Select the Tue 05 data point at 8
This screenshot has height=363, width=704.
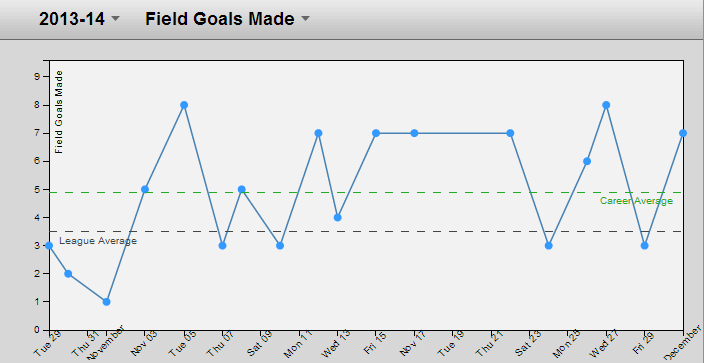click(184, 105)
